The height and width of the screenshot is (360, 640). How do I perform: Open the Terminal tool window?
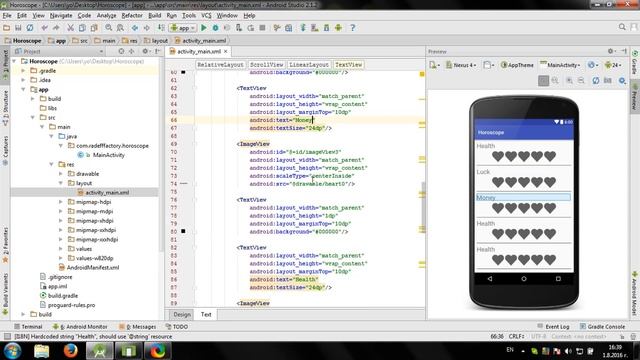point(28,327)
